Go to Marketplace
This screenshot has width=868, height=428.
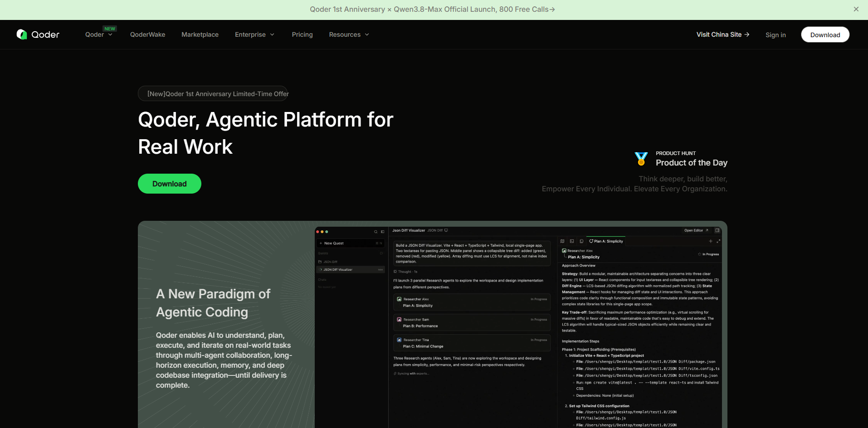[200, 34]
